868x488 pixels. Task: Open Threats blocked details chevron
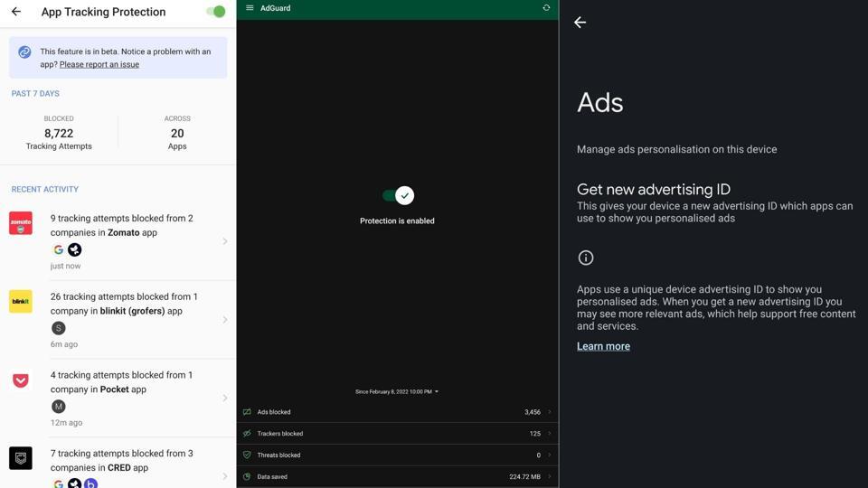[550, 455]
